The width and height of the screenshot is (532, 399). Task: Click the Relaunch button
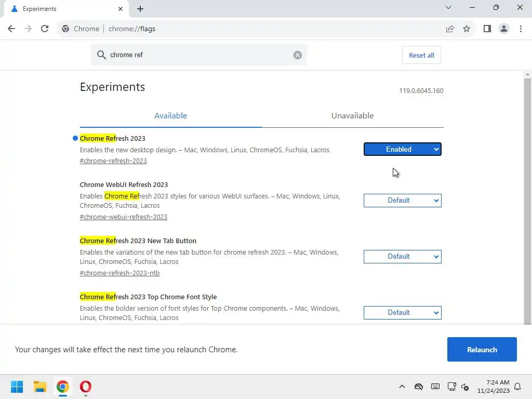482,350
